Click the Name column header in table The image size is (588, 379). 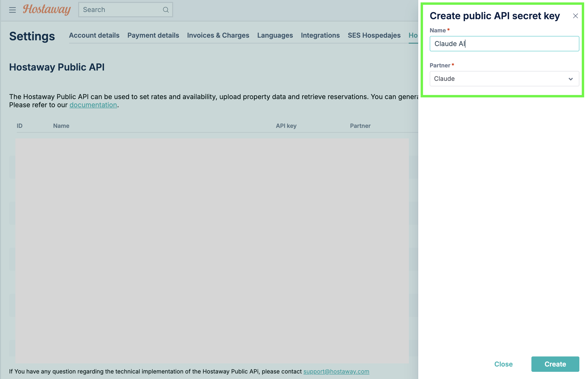pos(61,126)
